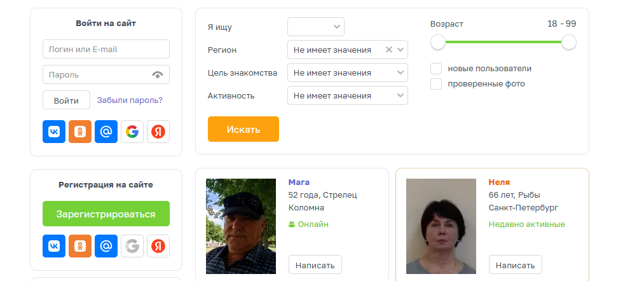Log in with Mail.ru @ icon

coord(106,132)
